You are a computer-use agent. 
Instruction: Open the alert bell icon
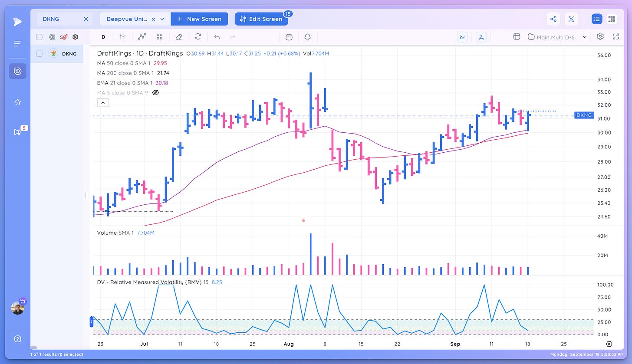[308, 37]
